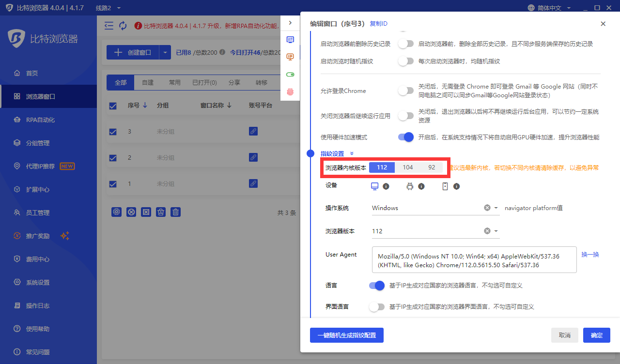Uncheck the checkbox for row 3

tap(113, 132)
